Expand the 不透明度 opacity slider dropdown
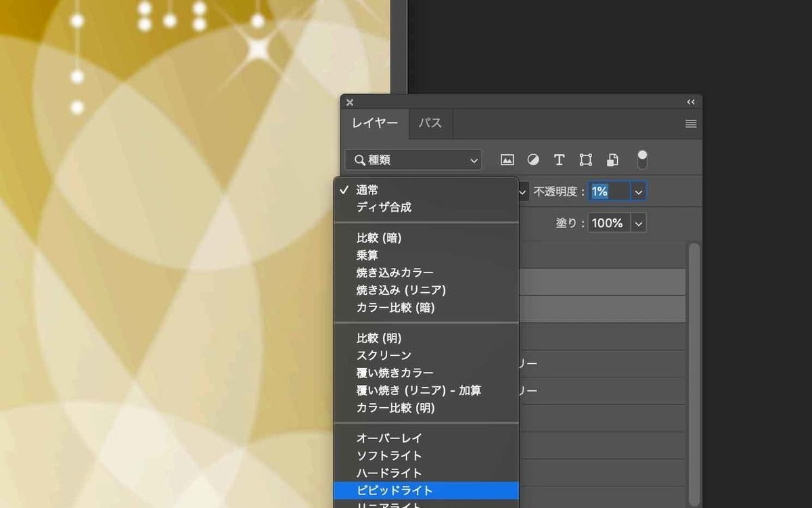This screenshot has height=508, width=812. [638, 192]
